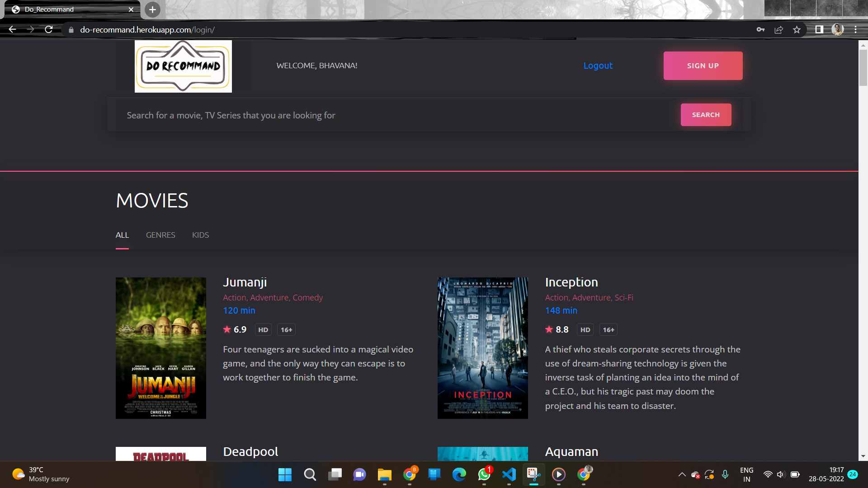868x488 pixels.
Task: Switch to the KIDS tab
Action: pos(200,235)
